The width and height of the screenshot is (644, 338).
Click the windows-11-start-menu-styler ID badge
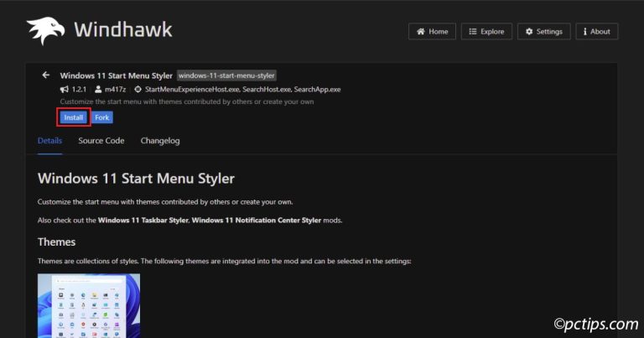tap(226, 75)
